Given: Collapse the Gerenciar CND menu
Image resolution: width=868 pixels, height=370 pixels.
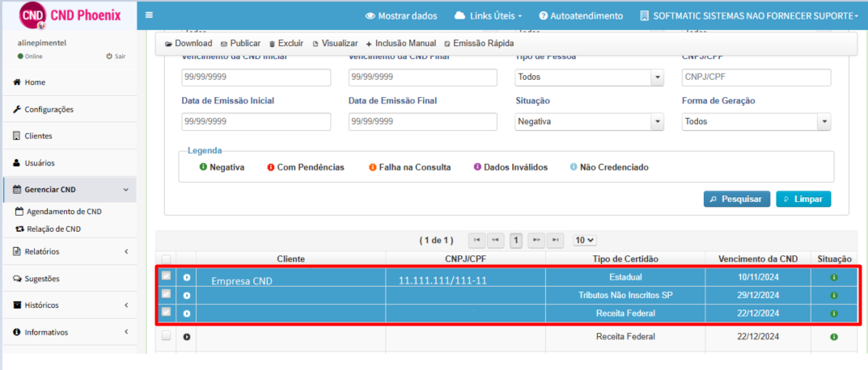Looking at the screenshot, I should pos(70,190).
